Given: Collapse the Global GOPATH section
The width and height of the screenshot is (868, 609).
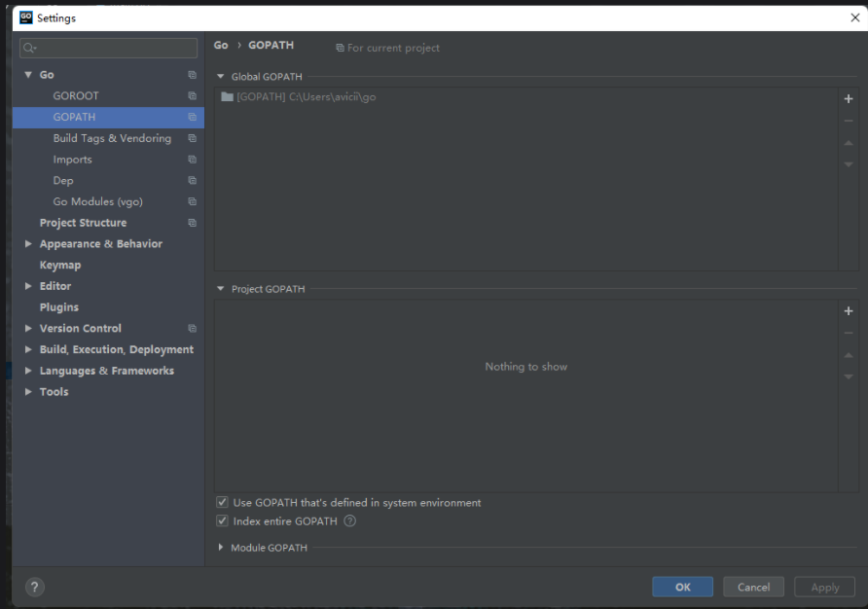Looking at the screenshot, I should 220,77.
